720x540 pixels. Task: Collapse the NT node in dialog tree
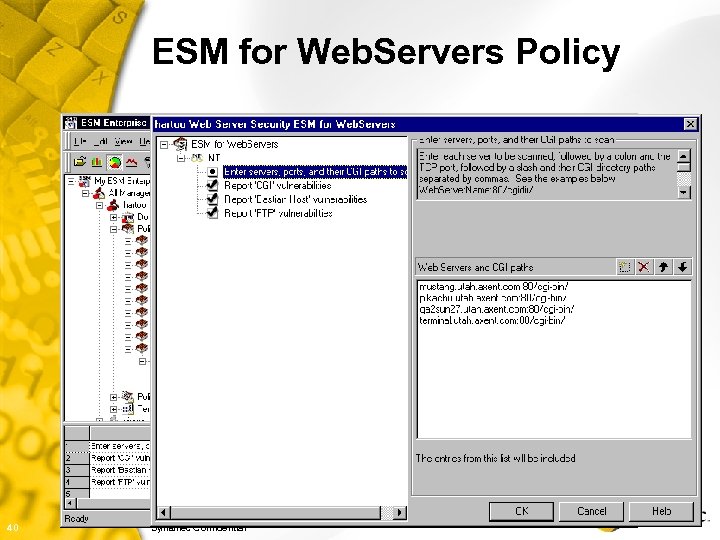click(x=181, y=158)
